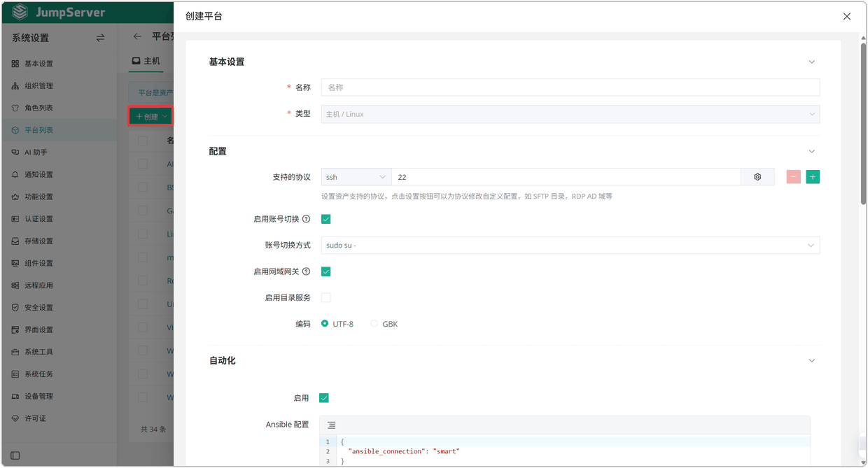Uncheck the 启用账号切换 checkbox
The width and height of the screenshot is (868, 468).
pos(325,219)
